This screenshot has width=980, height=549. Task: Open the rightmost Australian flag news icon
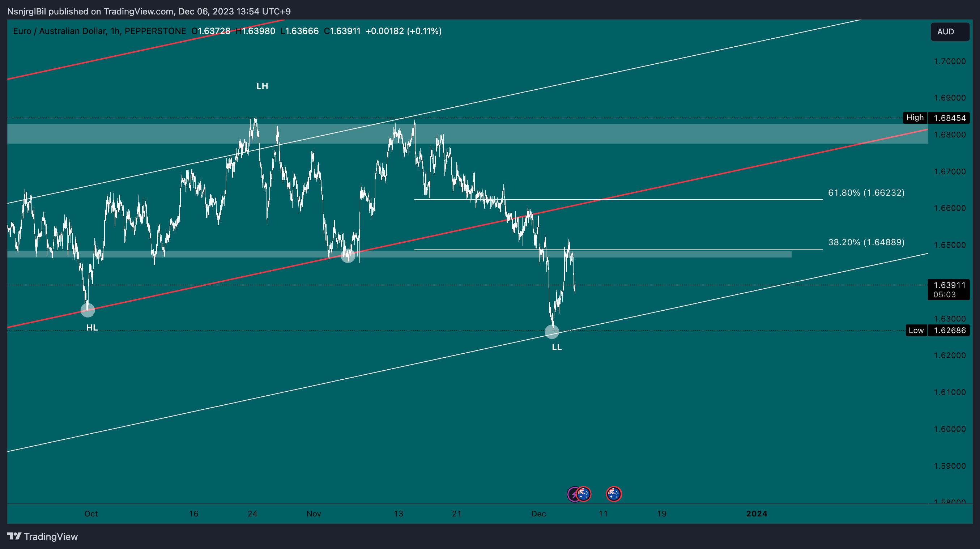click(614, 494)
